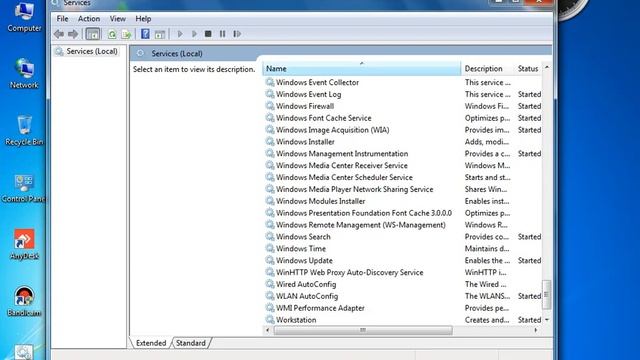Click the horizontal scrollbar thumb
This screenshot has width=640, height=360.
click(x=363, y=330)
